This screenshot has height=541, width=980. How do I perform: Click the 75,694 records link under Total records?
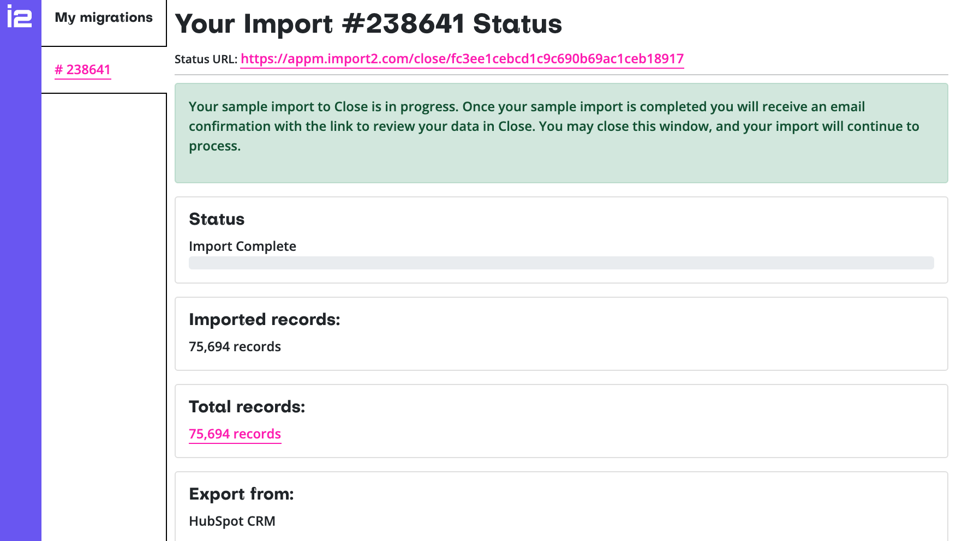point(235,434)
